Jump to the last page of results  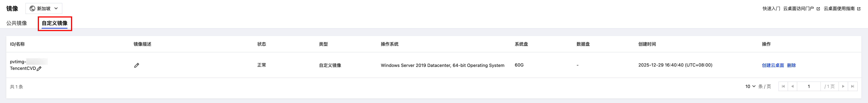[853, 87]
